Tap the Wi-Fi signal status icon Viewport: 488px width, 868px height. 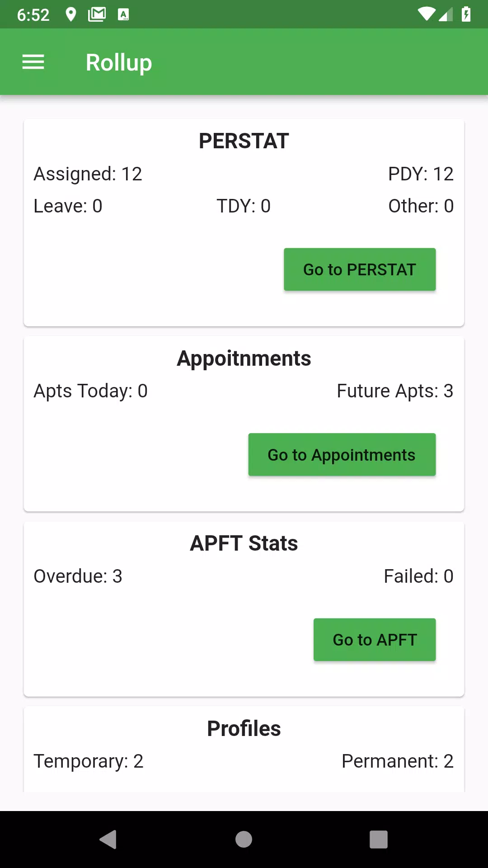(x=426, y=14)
